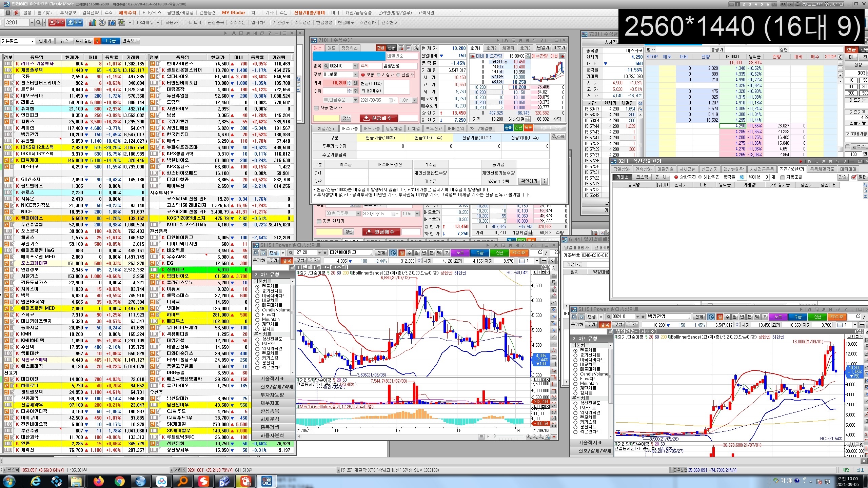Screen dimensions: 868x488
Task: Click the camera screenshot toolbar icon
Action: click(112, 23)
